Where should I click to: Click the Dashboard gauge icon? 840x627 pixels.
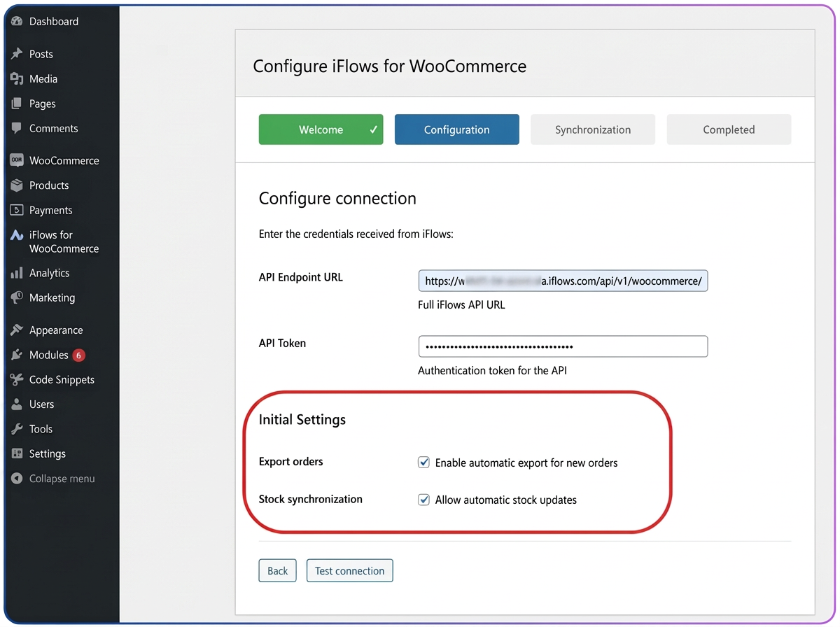point(17,22)
